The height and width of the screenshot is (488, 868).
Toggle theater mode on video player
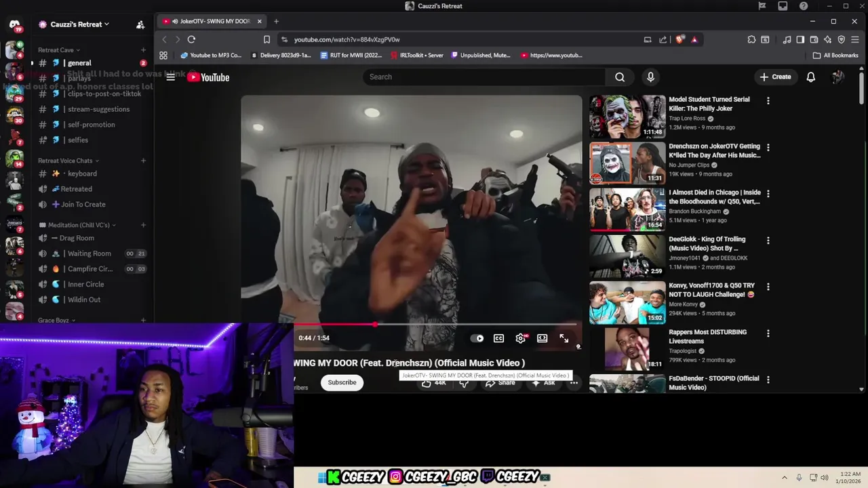(x=542, y=338)
